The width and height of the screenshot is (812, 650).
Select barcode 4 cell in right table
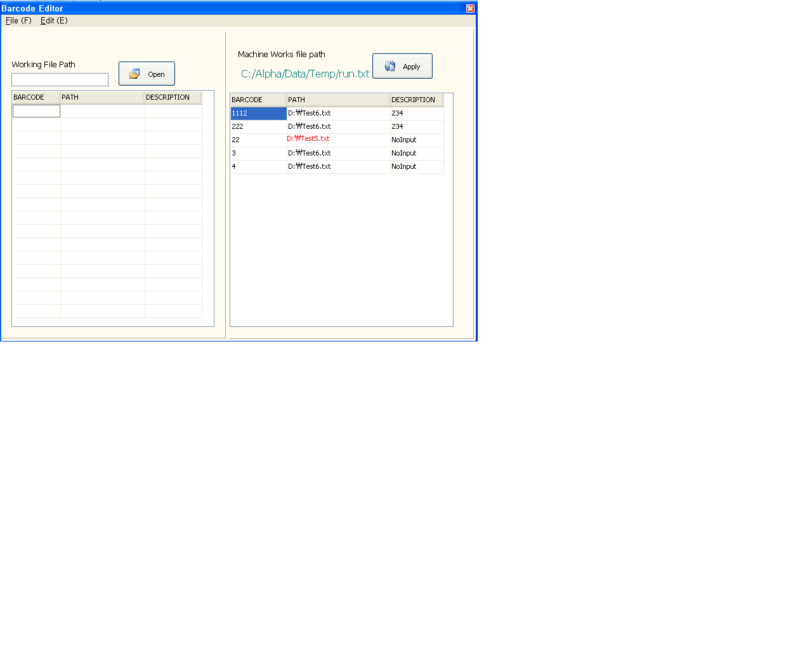point(258,166)
